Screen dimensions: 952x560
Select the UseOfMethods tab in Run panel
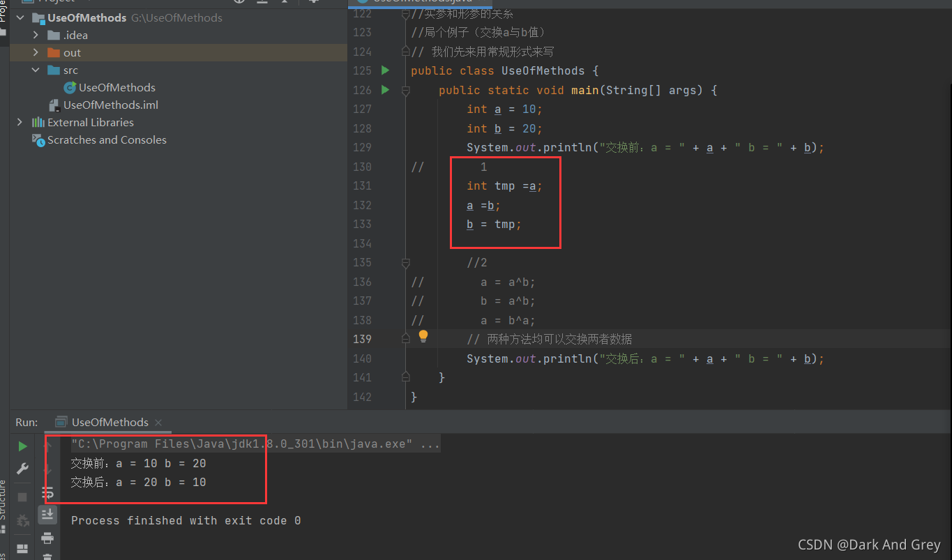coord(109,422)
